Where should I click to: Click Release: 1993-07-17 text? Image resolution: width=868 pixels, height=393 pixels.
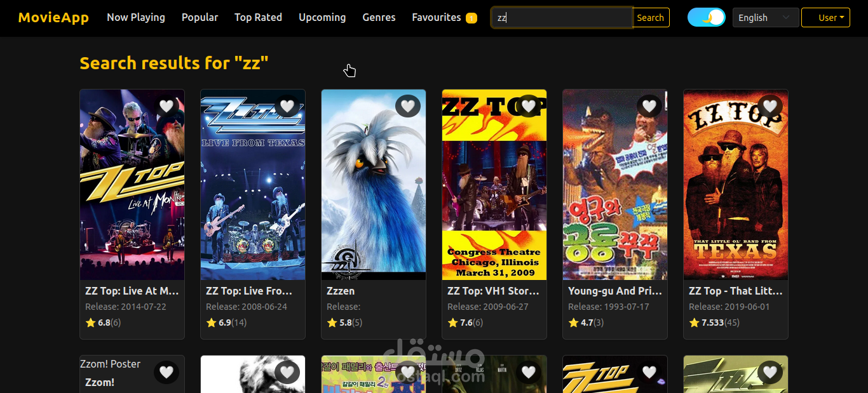point(609,307)
